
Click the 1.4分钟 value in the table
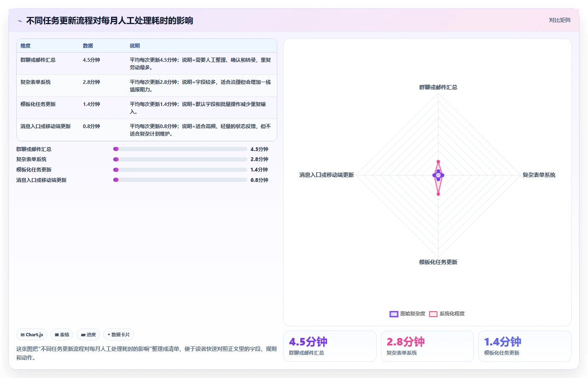91,104
